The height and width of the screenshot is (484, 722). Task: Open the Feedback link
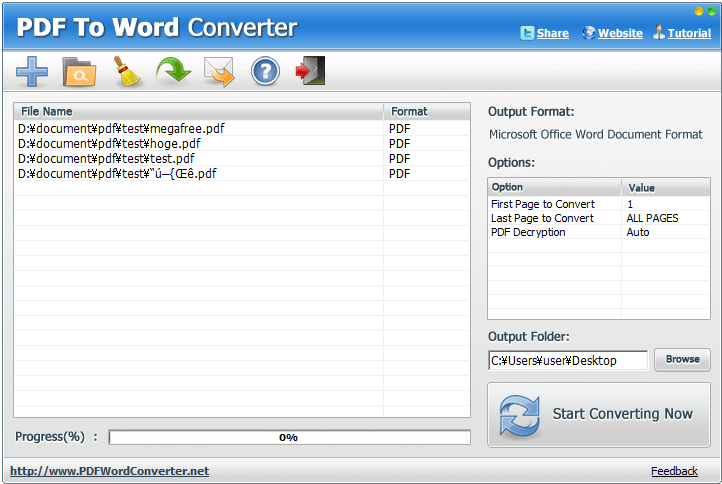[x=674, y=471]
